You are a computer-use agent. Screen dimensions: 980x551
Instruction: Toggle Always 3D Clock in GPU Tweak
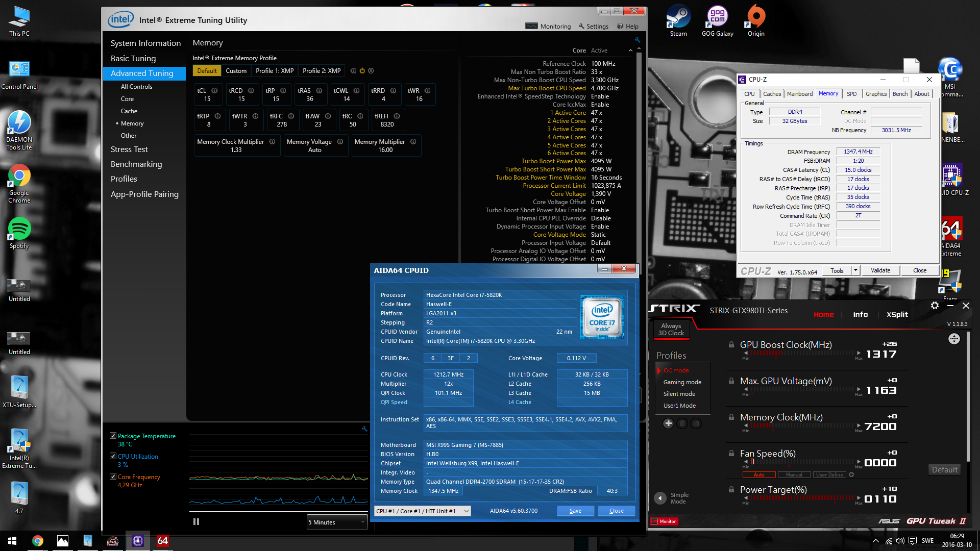671,329
